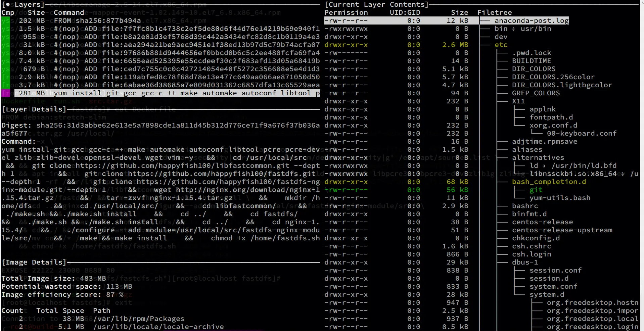
Task: Select 00-keyboard.conf file
Action: pyautogui.click(x=582, y=133)
